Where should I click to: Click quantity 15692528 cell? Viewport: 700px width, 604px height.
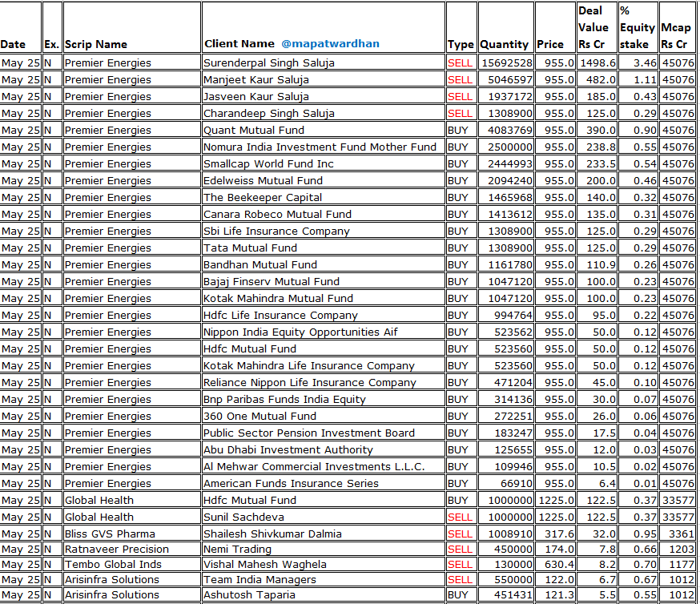coord(506,63)
